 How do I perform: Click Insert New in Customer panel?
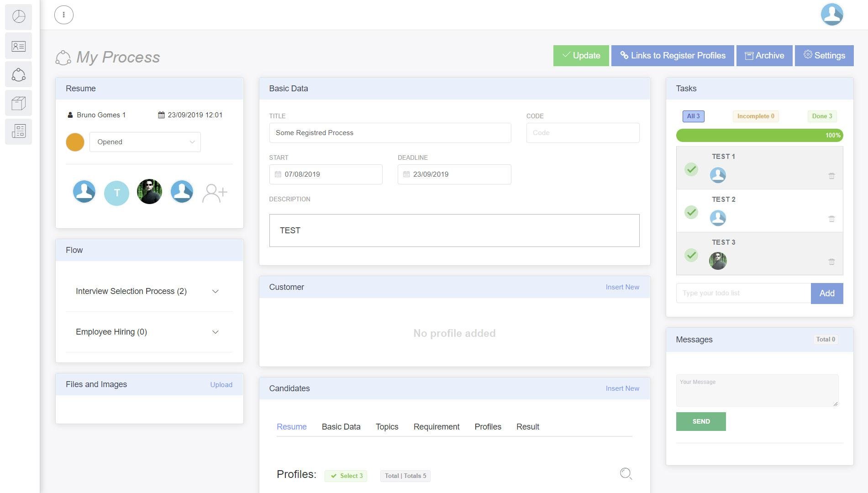point(622,287)
